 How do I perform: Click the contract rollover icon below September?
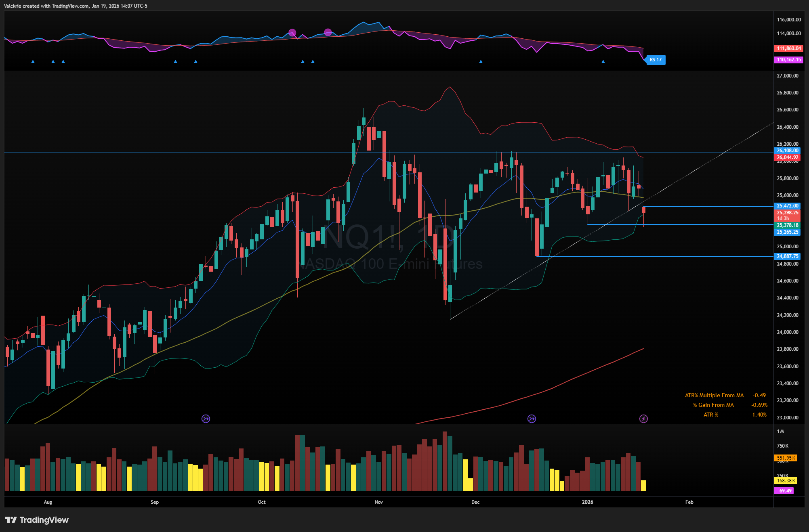[x=206, y=419]
